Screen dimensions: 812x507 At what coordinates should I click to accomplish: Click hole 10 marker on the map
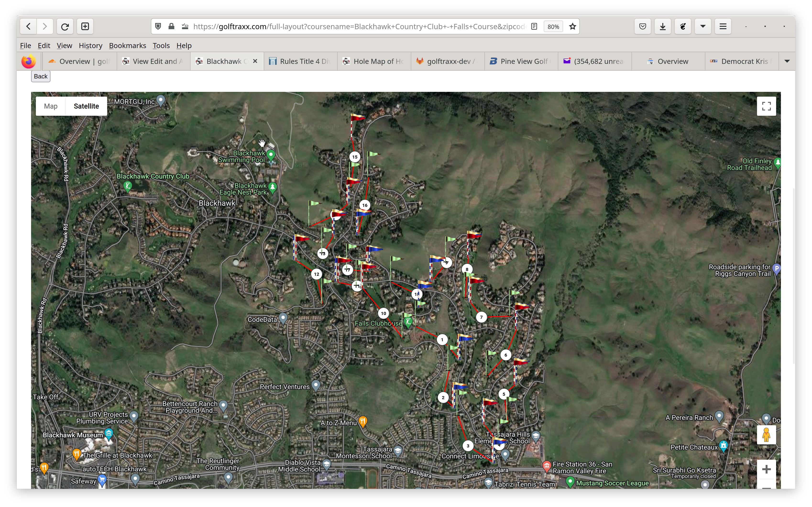pyautogui.click(x=384, y=313)
